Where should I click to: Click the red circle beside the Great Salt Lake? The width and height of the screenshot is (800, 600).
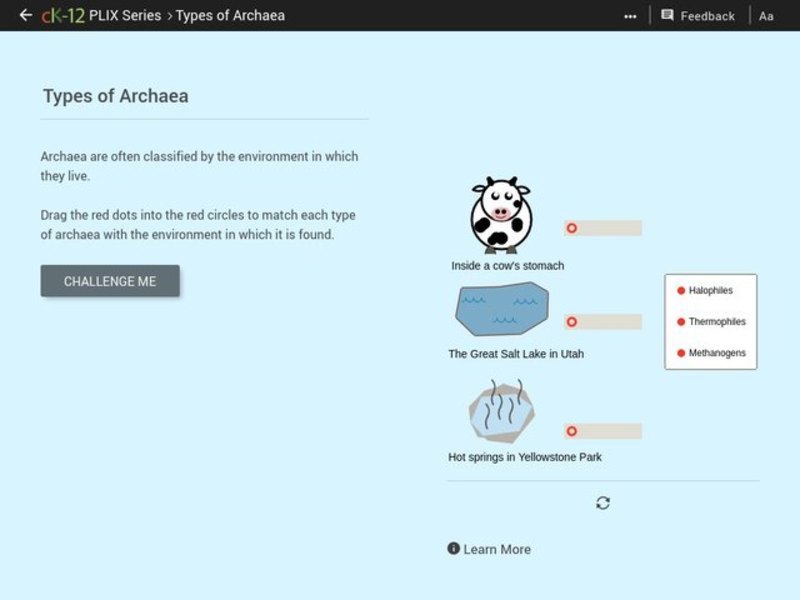pos(572,322)
